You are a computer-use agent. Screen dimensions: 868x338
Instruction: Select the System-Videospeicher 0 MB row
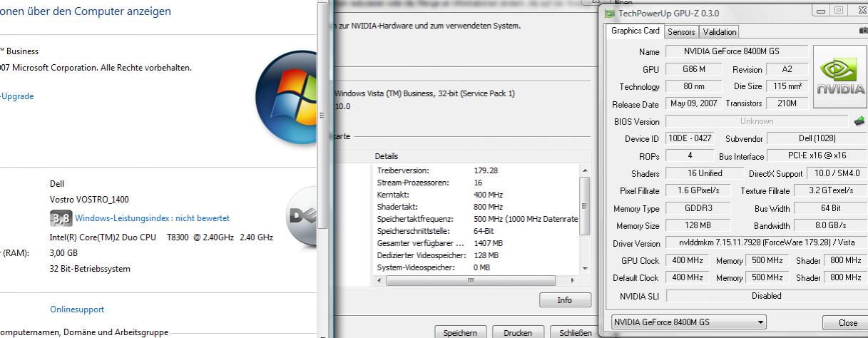[x=476, y=267]
